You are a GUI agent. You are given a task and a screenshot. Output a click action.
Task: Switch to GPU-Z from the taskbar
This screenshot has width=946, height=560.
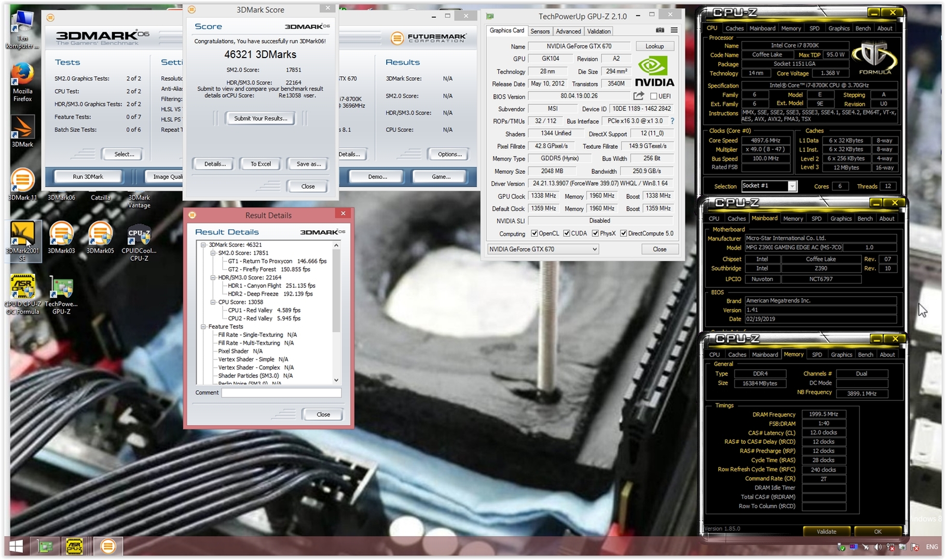(x=45, y=546)
